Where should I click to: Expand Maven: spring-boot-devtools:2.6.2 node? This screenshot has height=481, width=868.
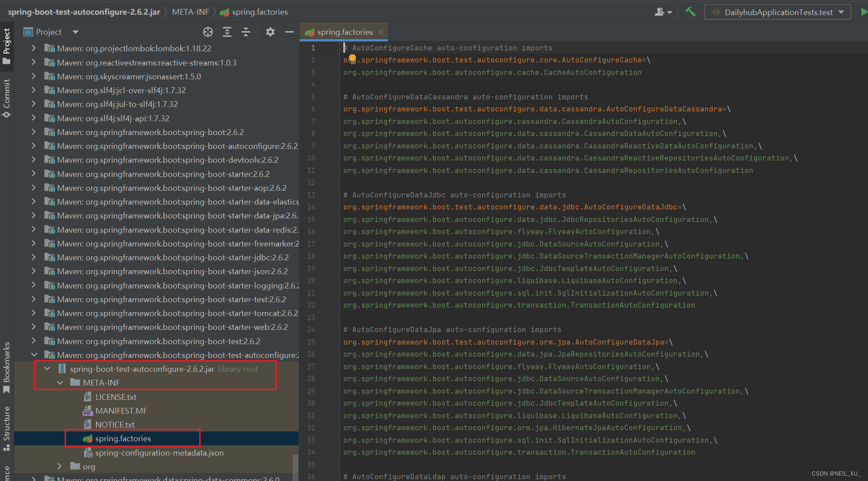pos(33,160)
